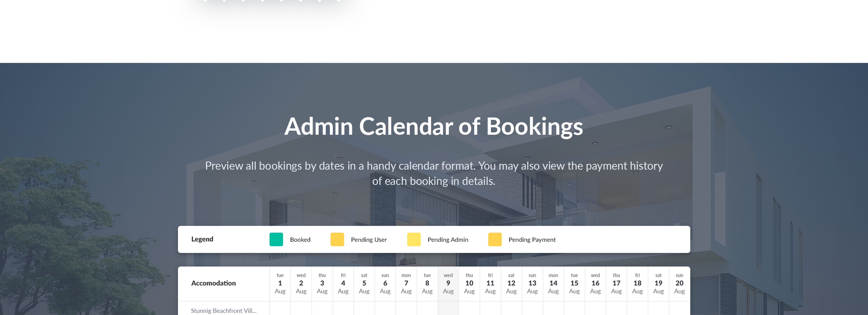Select the sat 19 Aug date header
Image resolution: width=868 pixels, height=315 pixels.
click(x=658, y=283)
